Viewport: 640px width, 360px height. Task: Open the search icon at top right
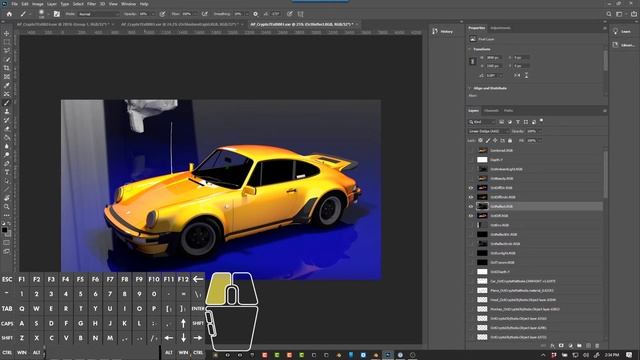[x=609, y=14]
